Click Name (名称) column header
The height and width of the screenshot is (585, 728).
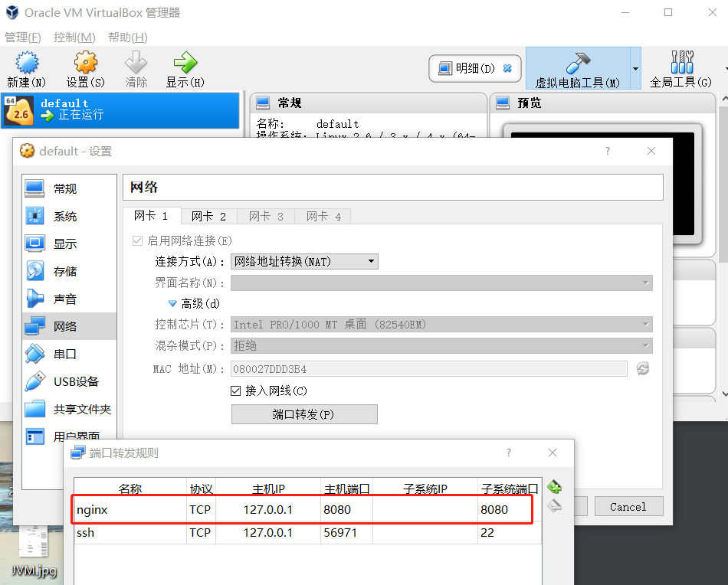pyautogui.click(x=130, y=489)
